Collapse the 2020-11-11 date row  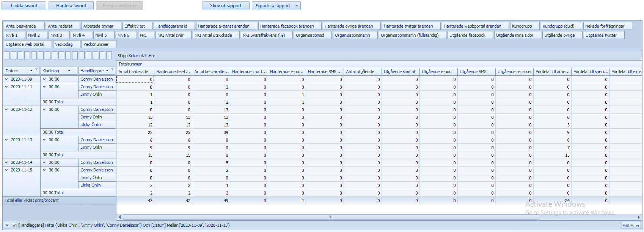6,87
